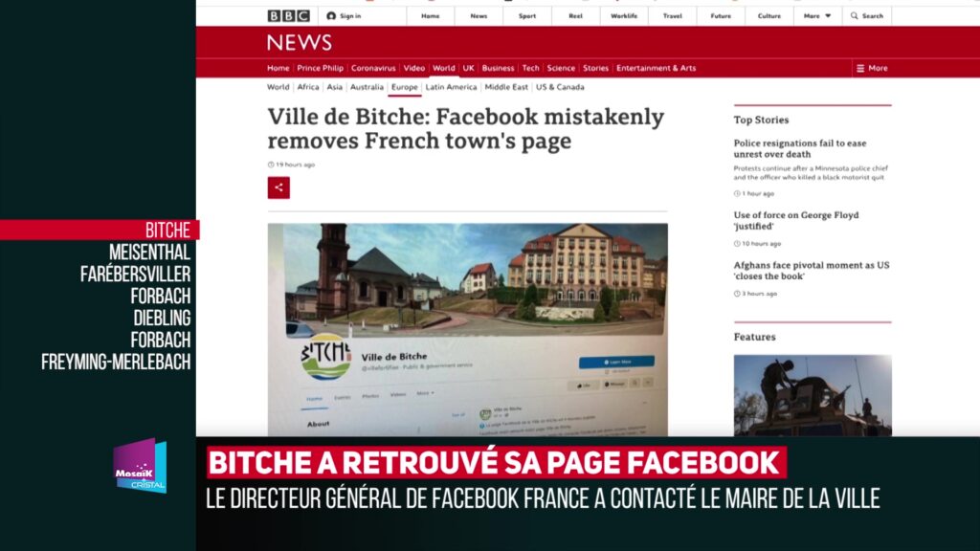The height and width of the screenshot is (551, 980).
Task: Click the Features heading
Action: pos(754,337)
